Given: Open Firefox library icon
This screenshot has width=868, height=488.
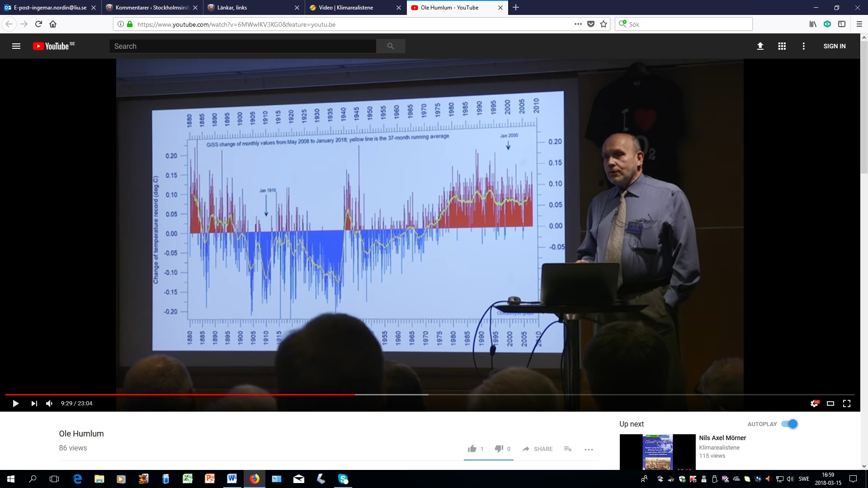Looking at the screenshot, I should (813, 24).
